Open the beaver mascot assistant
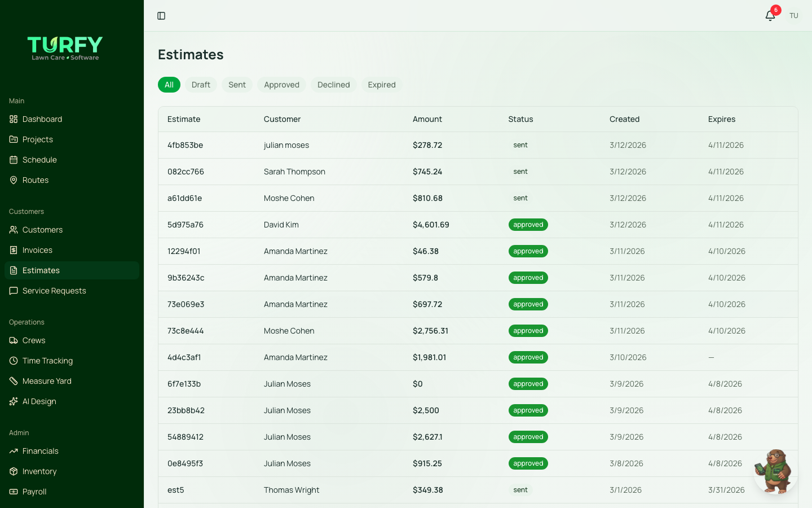The width and height of the screenshot is (812, 508). click(775, 471)
